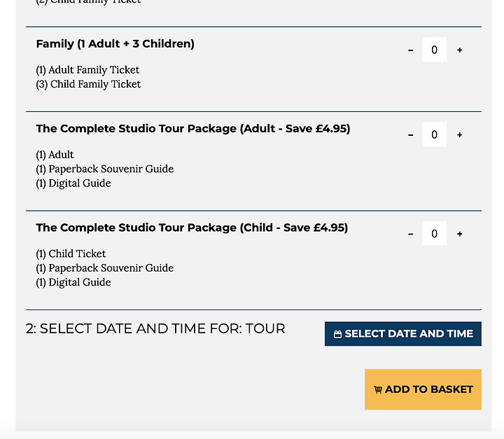Click the Complete Studio Tour Package Adult title
The width and height of the screenshot is (504, 439).
(193, 129)
